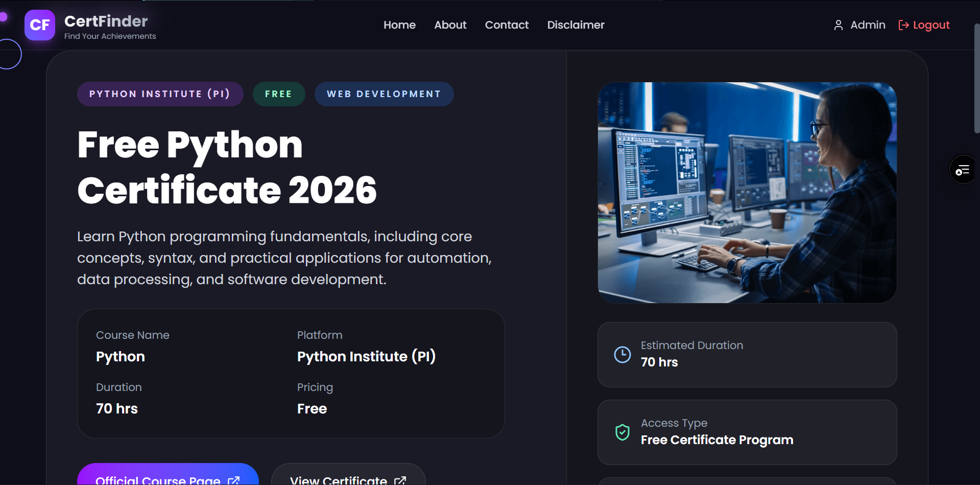The image size is (980, 485).
Task: Click the shield icon beside Access Type
Action: [622, 432]
